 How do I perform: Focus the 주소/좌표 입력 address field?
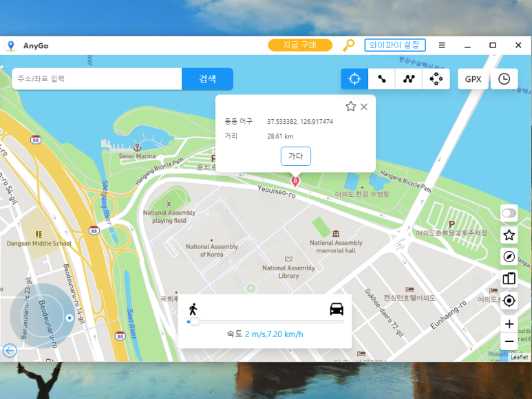(x=97, y=79)
